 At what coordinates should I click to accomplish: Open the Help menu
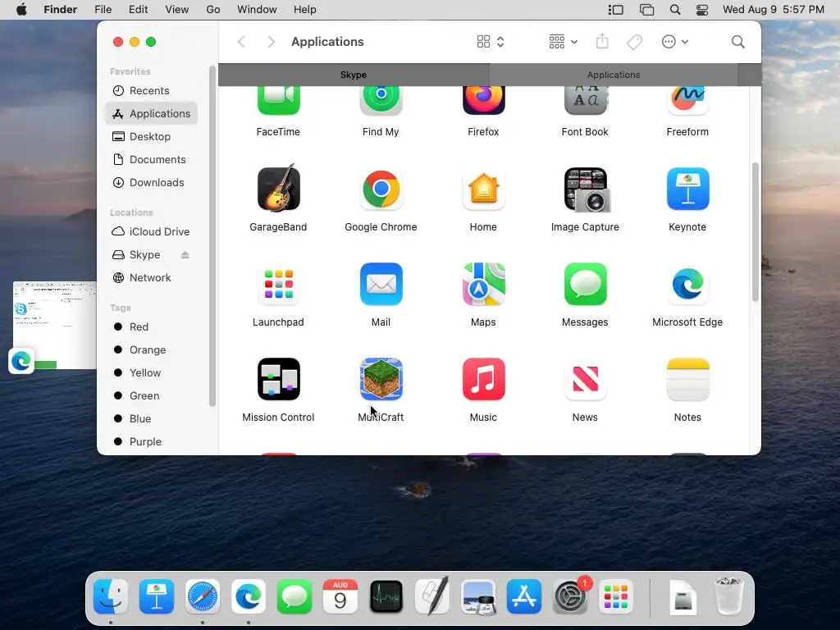tap(305, 10)
